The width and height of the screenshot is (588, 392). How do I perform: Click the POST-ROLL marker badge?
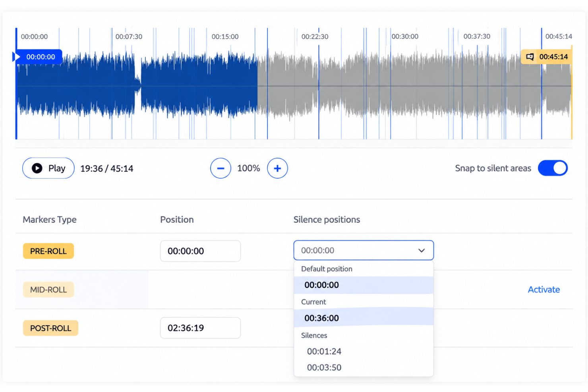pos(50,328)
